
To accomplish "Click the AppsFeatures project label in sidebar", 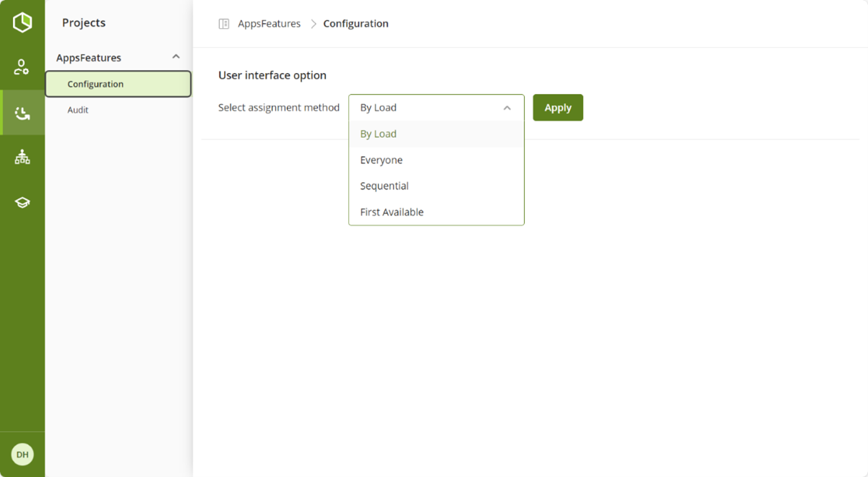I will pyautogui.click(x=89, y=58).
